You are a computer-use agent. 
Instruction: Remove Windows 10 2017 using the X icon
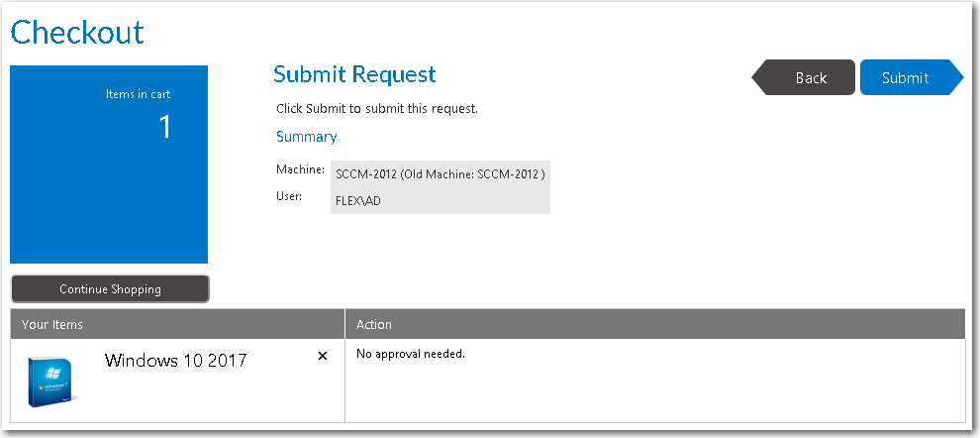322,356
